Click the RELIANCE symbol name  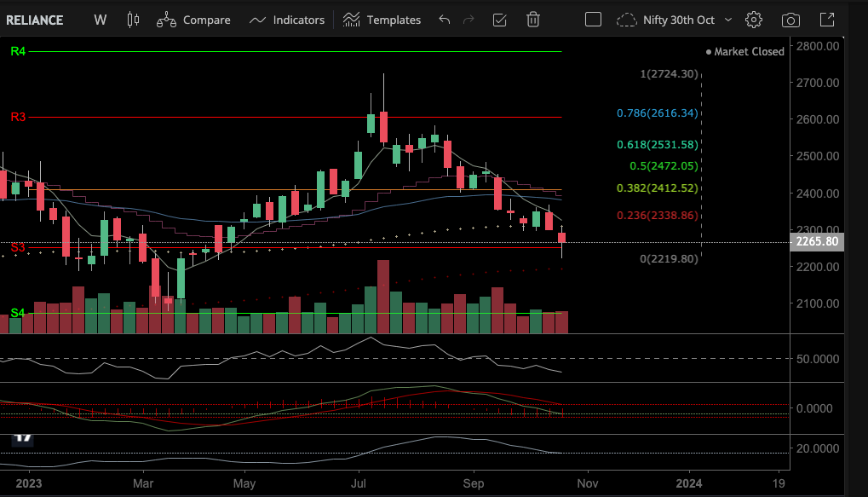click(x=34, y=20)
